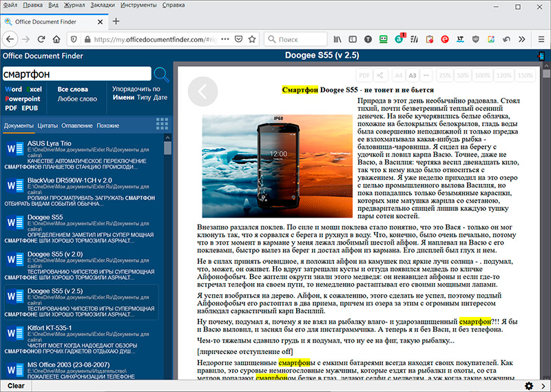Click the round back arrow button
The height and width of the screenshot is (392, 551).
202,91
